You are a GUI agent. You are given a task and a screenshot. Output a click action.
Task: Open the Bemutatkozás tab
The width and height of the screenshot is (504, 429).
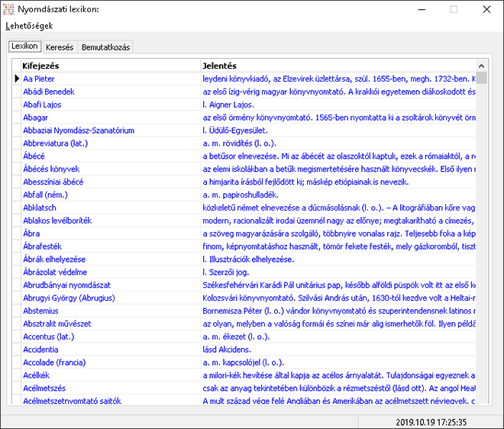[105, 47]
